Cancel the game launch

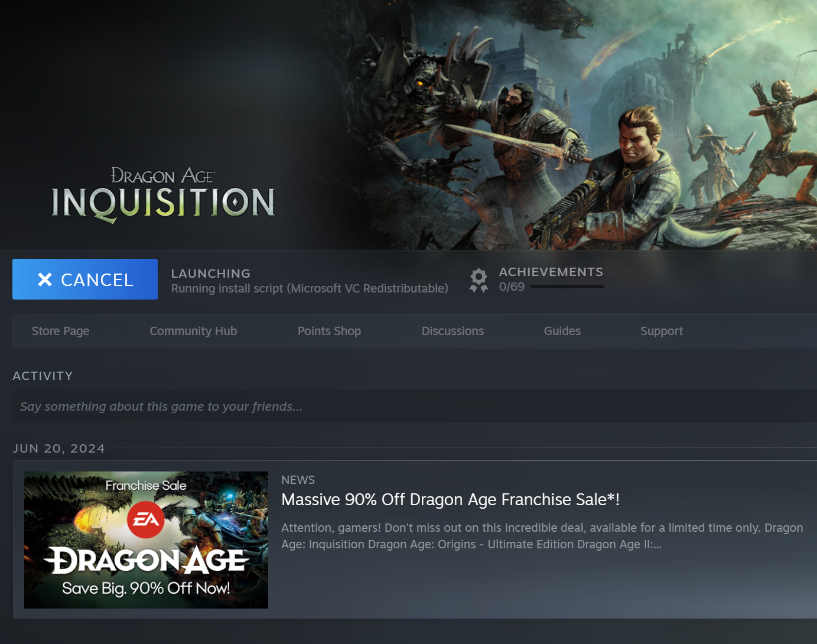[x=85, y=279]
